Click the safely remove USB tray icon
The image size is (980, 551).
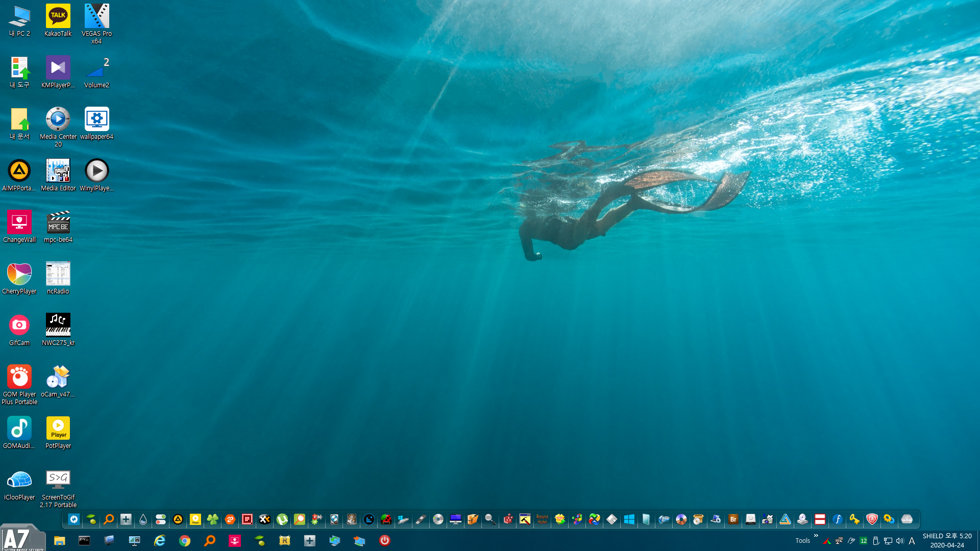[x=876, y=541]
